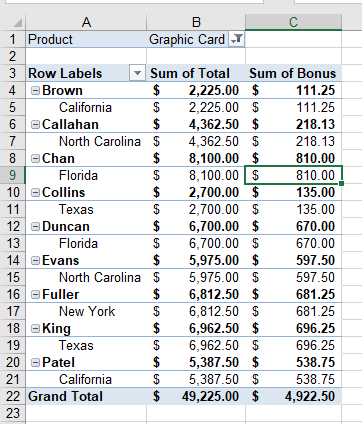
Task: Click the Collins row label
Action: (x=64, y=193)
